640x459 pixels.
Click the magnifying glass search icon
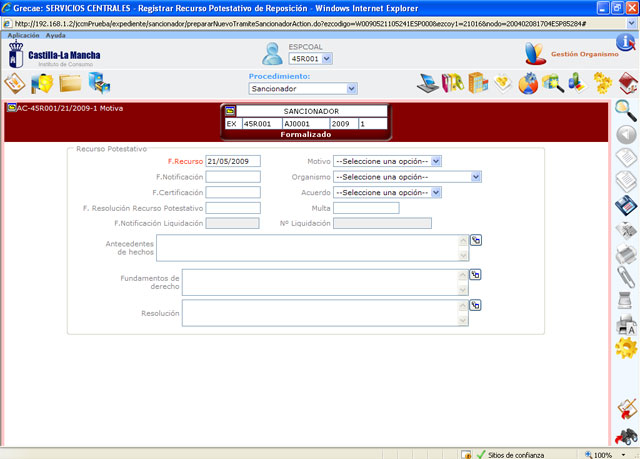(x=626, y=110)
